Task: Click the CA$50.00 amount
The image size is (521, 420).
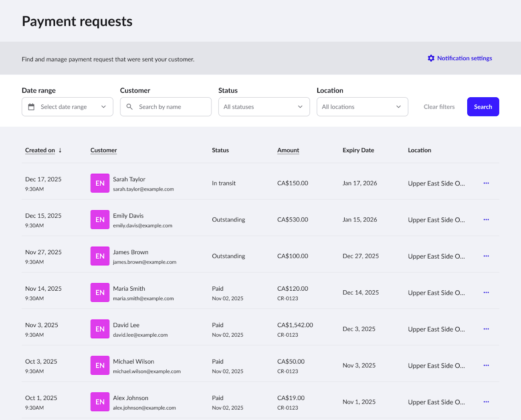Action: (291, 362)
